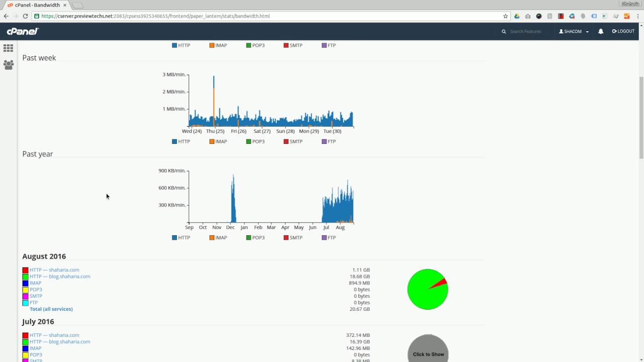Reload the page with refresh icon
This screenshot has height=362, width=644.
tap(25, 16)
